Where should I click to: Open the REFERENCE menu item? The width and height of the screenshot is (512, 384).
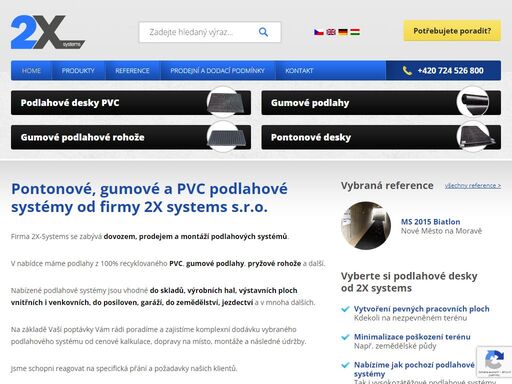(132, 71)
